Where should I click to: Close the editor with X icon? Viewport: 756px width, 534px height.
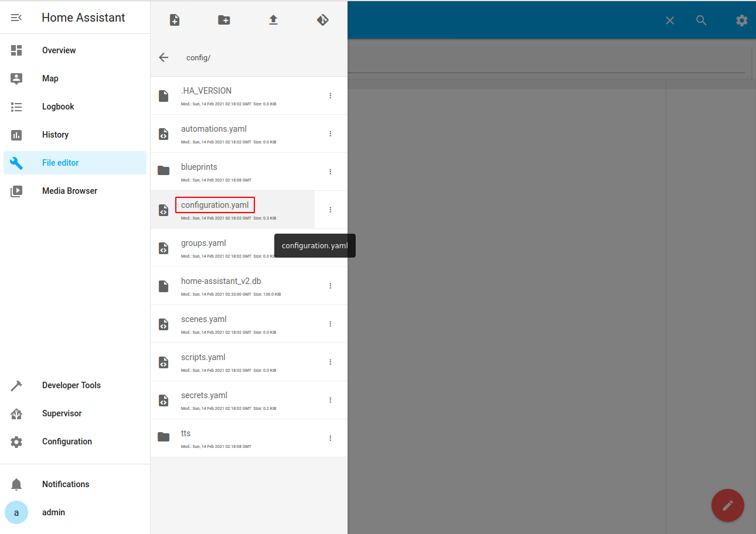click(x=670, y=20)
